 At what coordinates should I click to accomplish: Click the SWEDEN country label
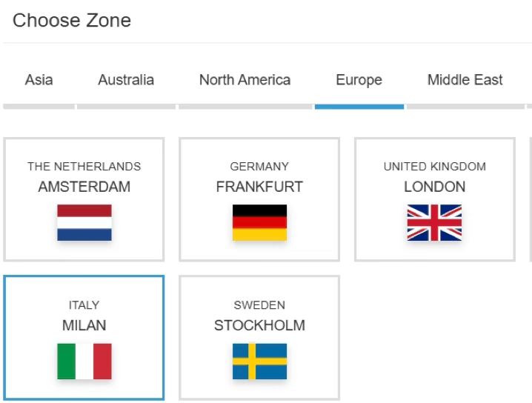[x=259, y=305]
